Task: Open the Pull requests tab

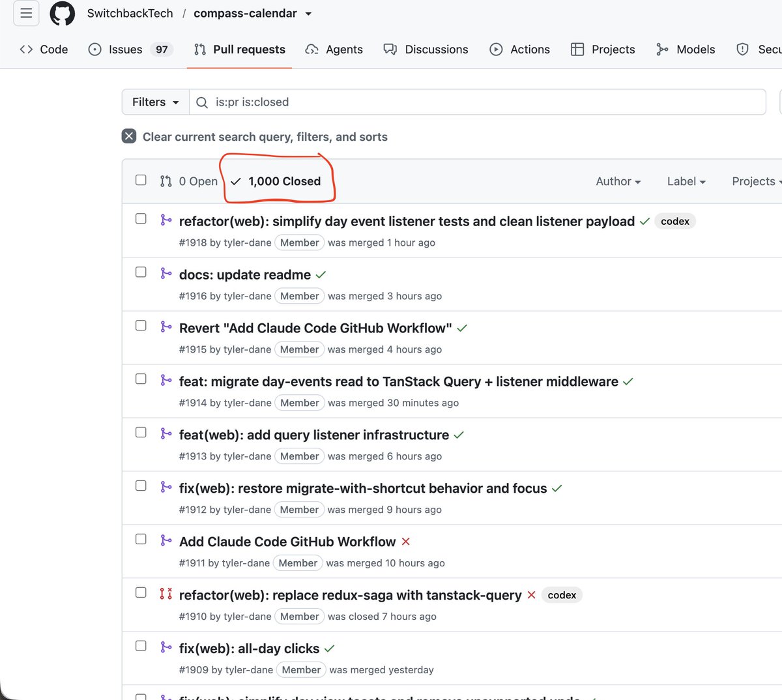Action: pyautogui.click(x=240, y=50)
